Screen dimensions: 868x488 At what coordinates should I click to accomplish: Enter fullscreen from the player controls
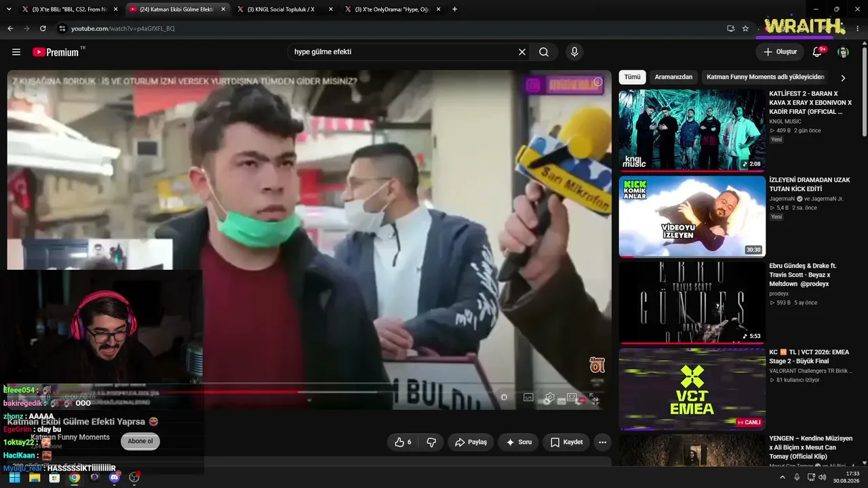pyautogui.click(x=593, y=397)
